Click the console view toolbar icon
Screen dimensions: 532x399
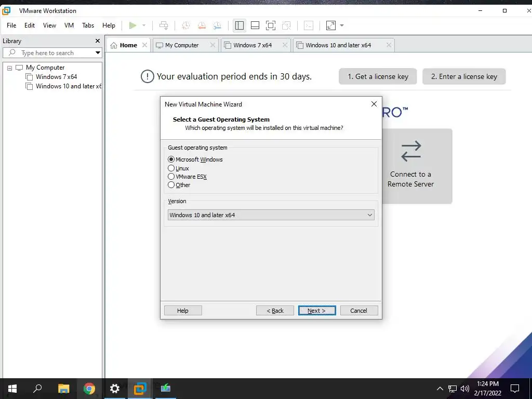[x=309, y=25]
